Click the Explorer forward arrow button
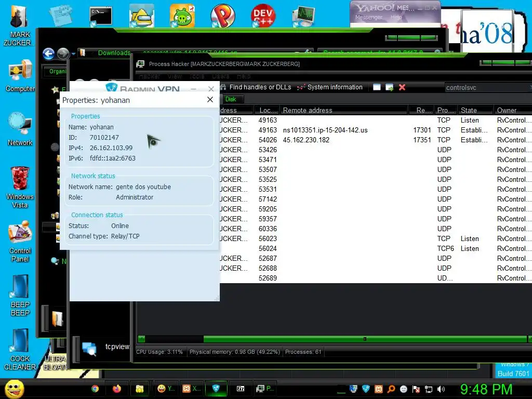The image size is (532, 399). [x=63, y=54]
